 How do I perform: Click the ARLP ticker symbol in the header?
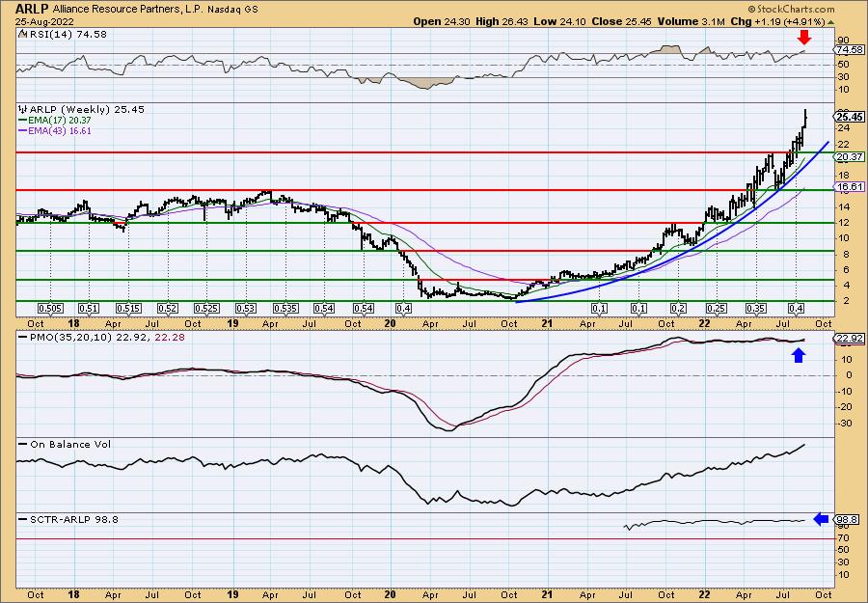[x=33, y=9]
